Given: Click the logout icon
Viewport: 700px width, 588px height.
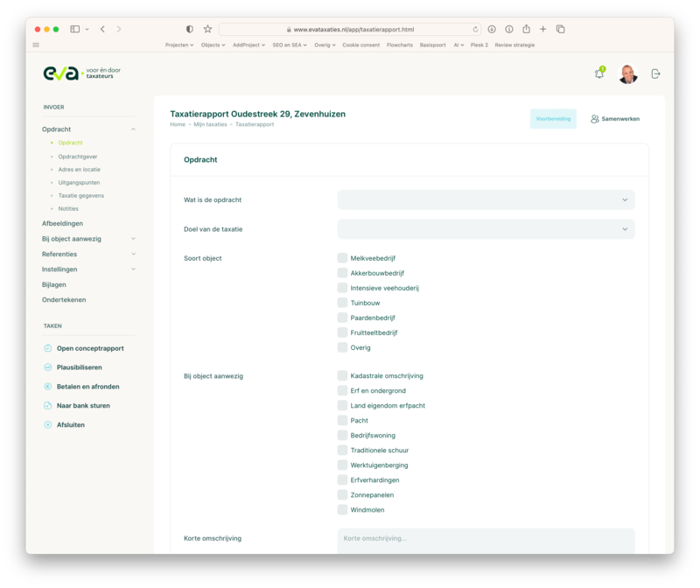Looking at the screenshot, I should [x=655, y=73].
